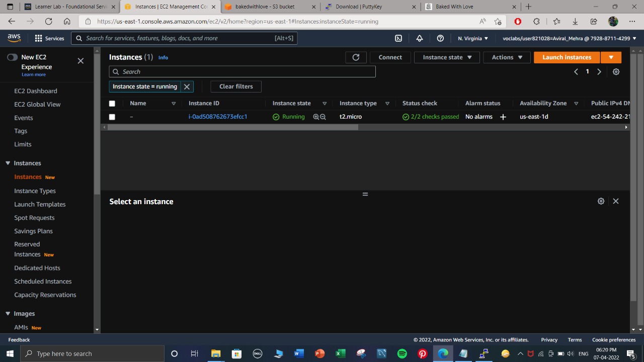Open the N. Virginia region selector

coord(473,38)
